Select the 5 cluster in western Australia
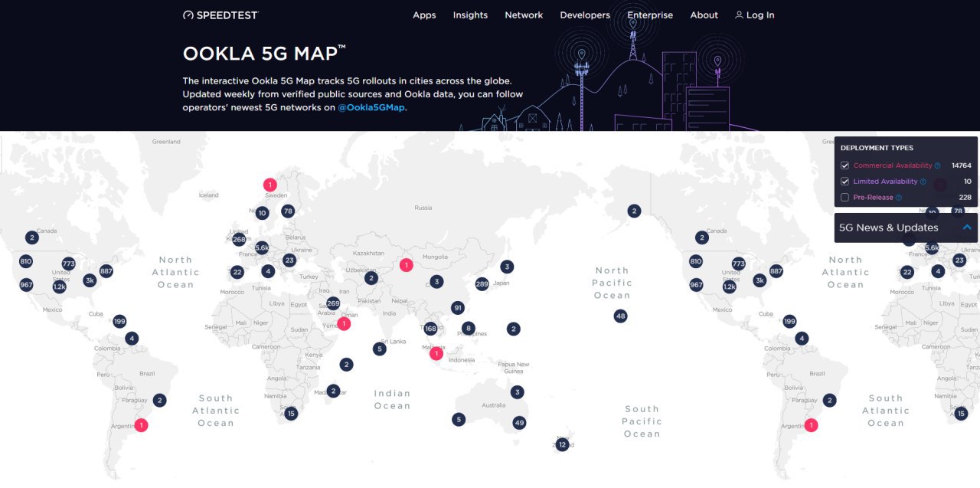 [458, 419]
